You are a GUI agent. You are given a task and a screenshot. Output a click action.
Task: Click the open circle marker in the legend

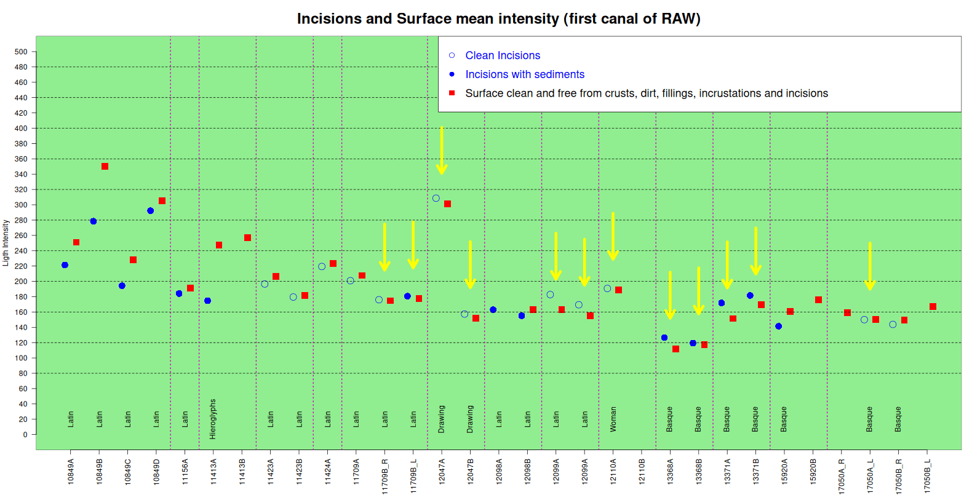coord(452,55)
